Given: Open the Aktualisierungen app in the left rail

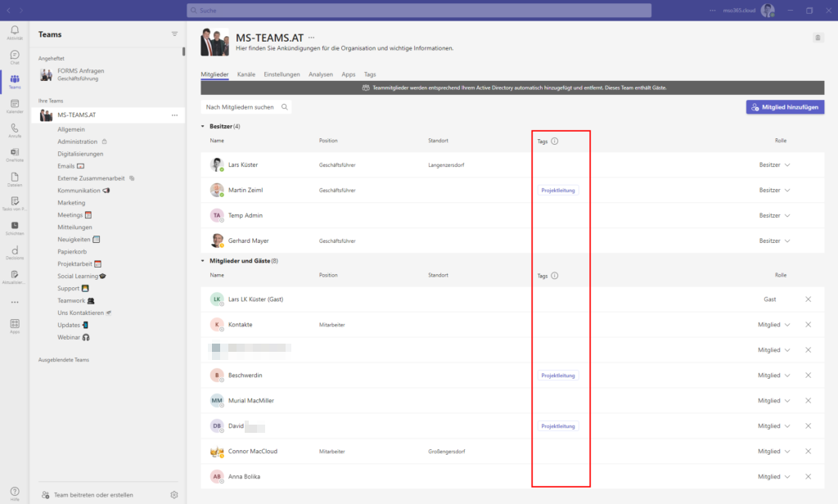Looking at the screenshot, I should pyautogui.click(x=15, y=277).
